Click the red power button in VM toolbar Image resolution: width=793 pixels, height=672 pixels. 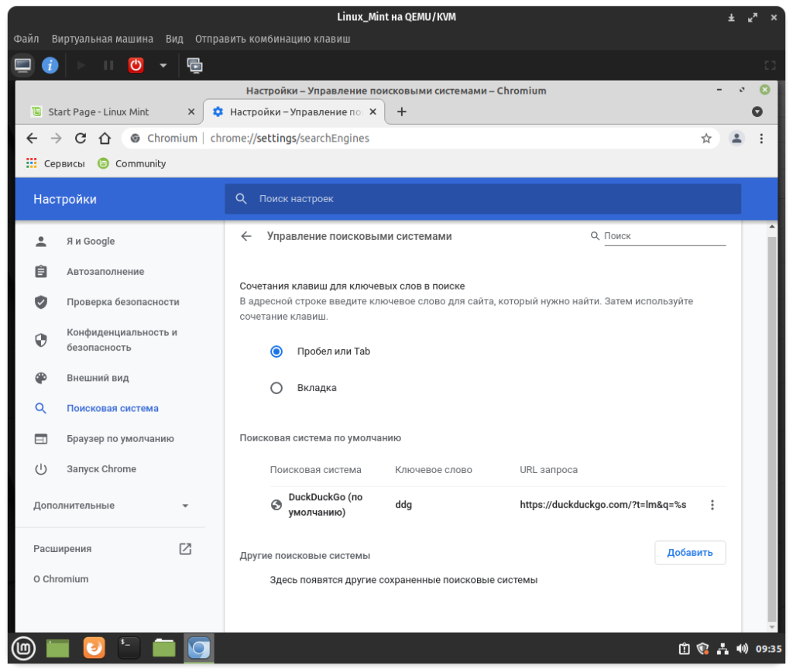(x=136, y=66)
